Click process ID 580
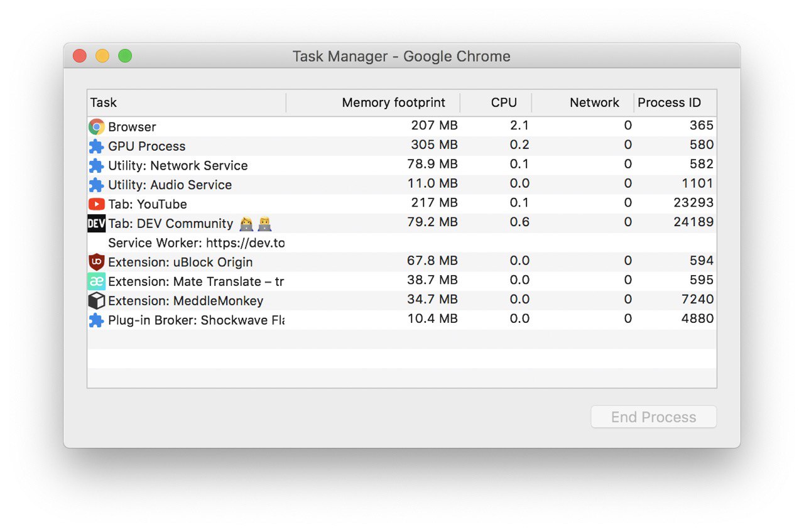 click(702, 145)
